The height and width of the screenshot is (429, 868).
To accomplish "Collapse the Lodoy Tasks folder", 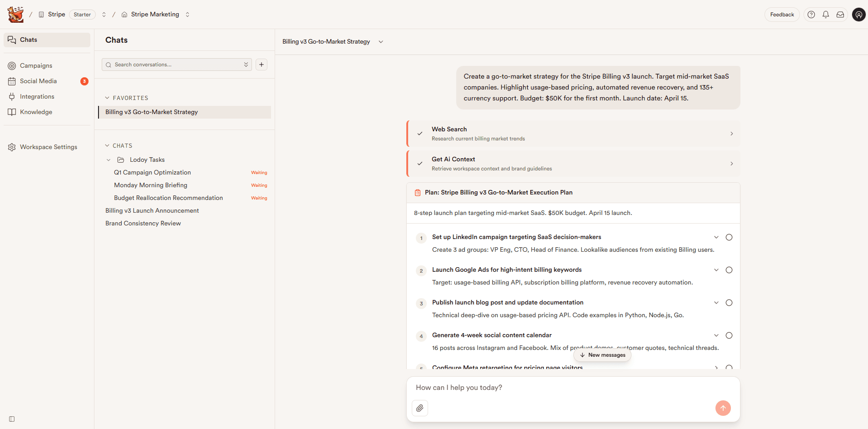I will (x=108, y=160).
